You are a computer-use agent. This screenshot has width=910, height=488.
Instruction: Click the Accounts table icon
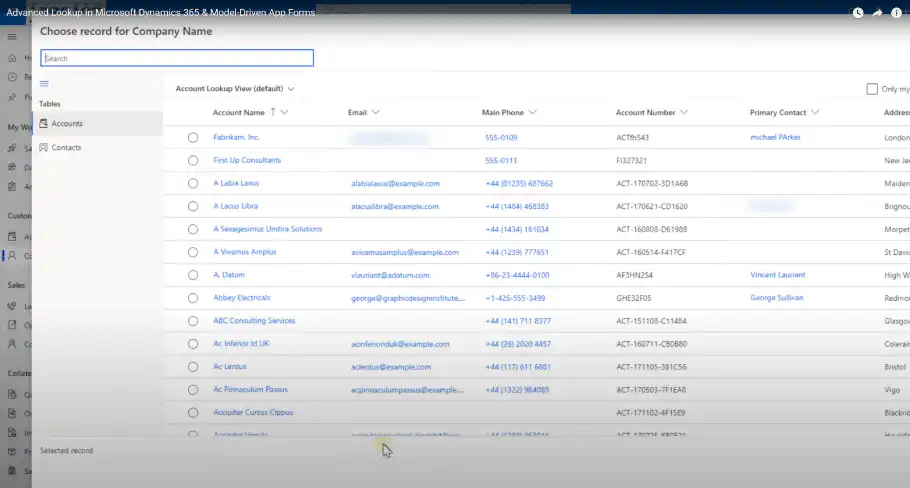[43, 123]
